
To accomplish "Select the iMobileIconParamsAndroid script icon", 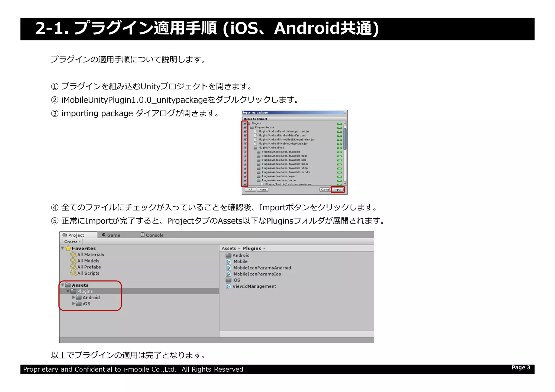I will pyautogui.click(x=229, y=268).
